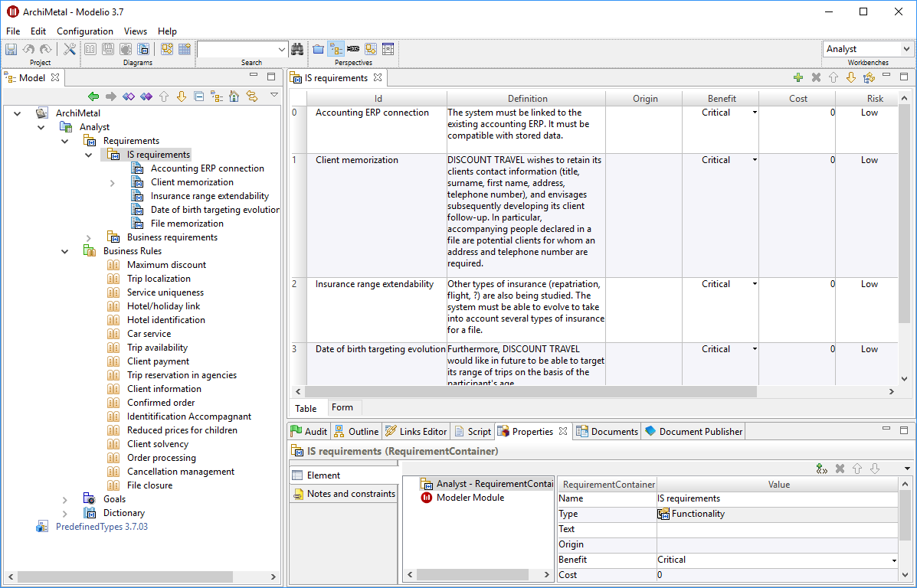The height and width of the screenshot is (588, 917).
Task: Select the black link perspective icon
Action: coord(353,49)
